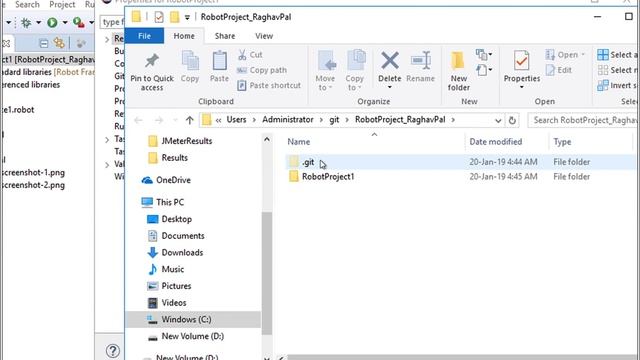Switch to the Home ribbon tab

point(184,36)
